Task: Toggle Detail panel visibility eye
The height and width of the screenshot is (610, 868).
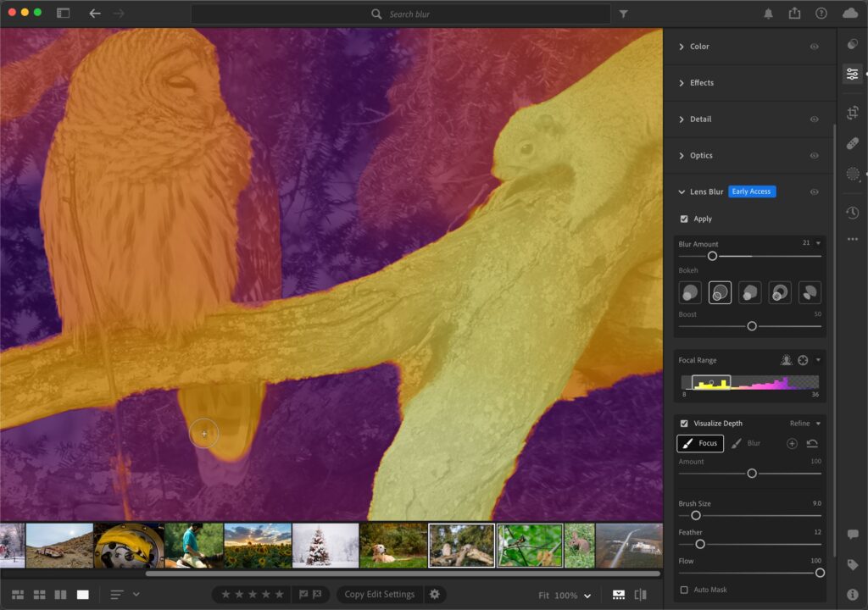Action: pyautogui.click(x=814, y=119)
